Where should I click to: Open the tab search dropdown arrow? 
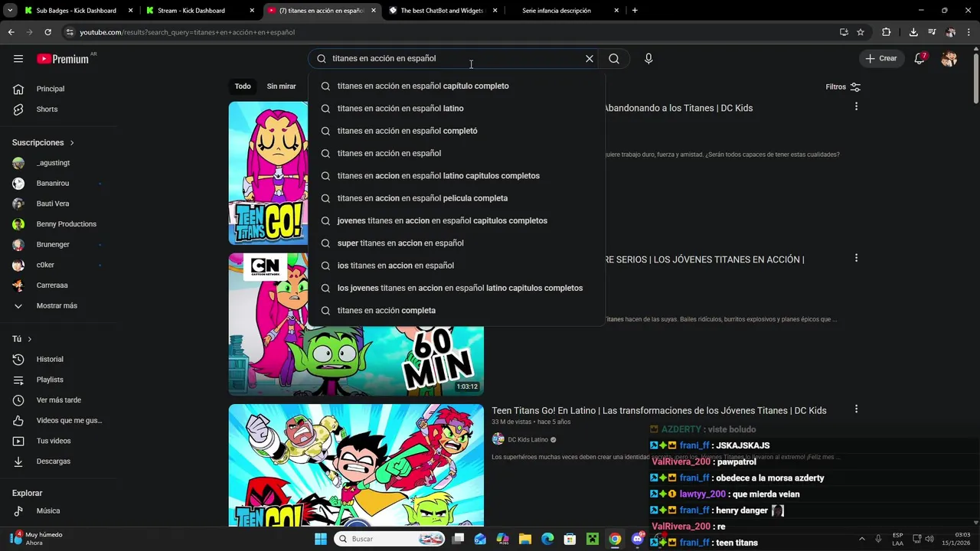11,11
